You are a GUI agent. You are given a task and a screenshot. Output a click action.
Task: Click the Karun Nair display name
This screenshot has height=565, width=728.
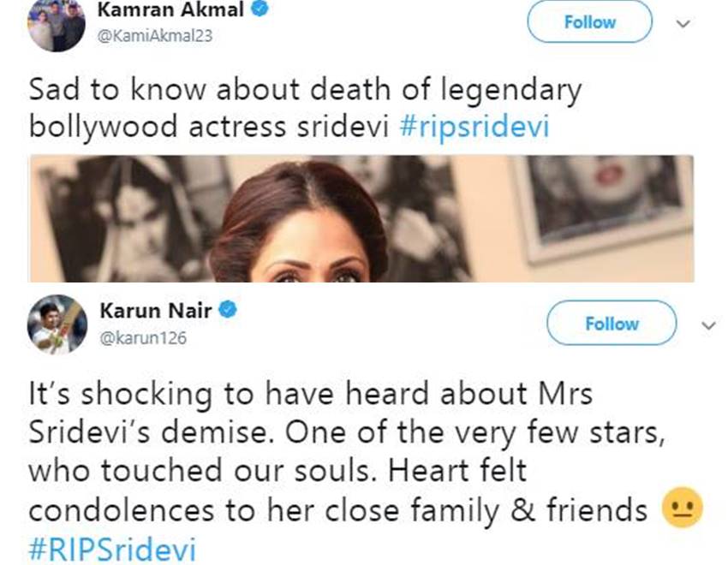tap(154, 309)
